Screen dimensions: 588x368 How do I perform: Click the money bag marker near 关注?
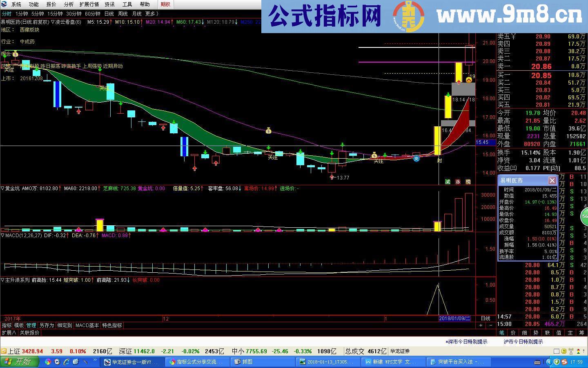(x=374, y=155)
